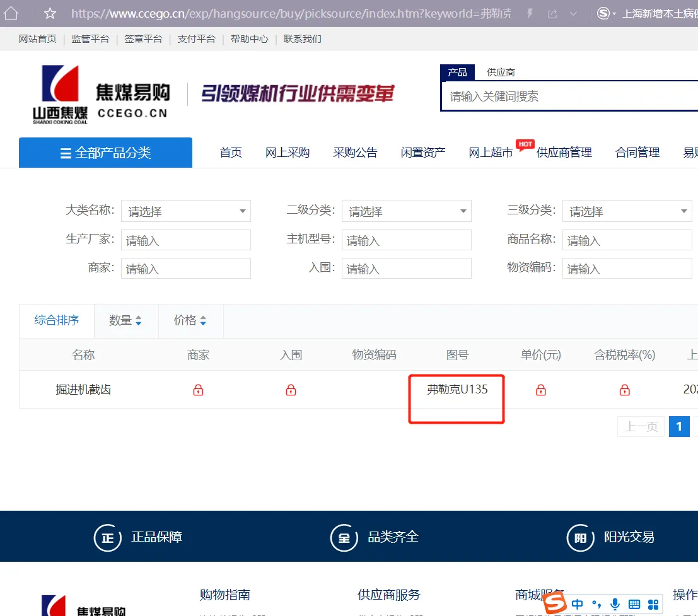Open the 网上超市 menu item

point(490,152)
